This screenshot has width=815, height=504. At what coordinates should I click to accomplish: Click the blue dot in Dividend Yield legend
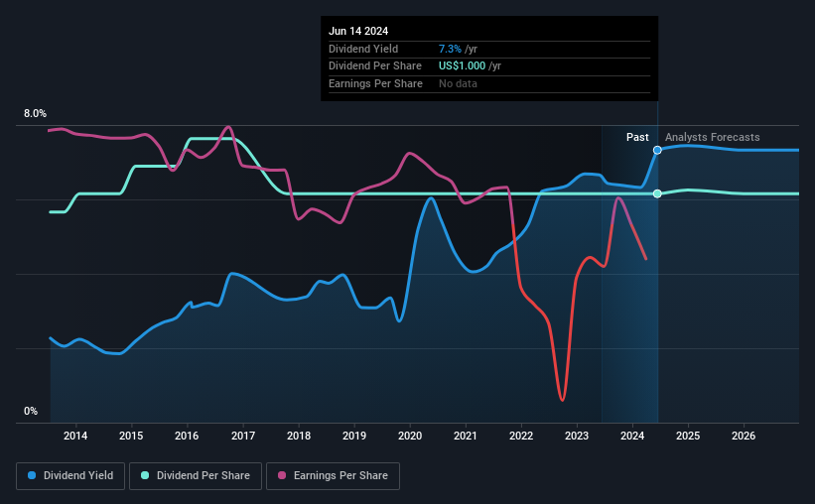[x=32, y=475]
